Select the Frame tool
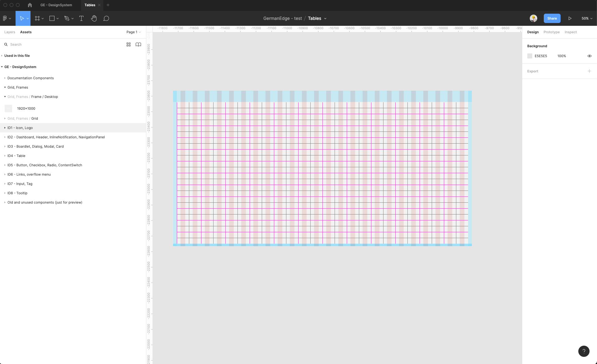Viewport: 597px width, 364px height. [37, 18]
